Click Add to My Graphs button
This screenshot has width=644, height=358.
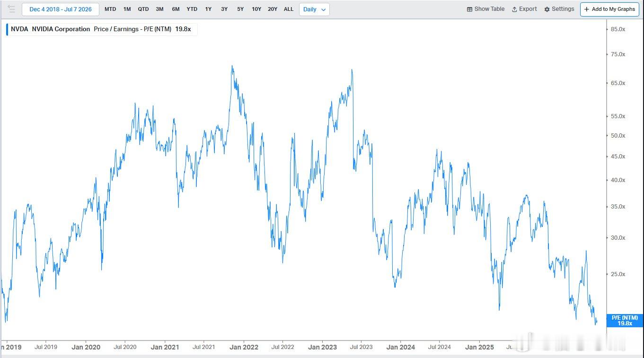tap(609, 9)
